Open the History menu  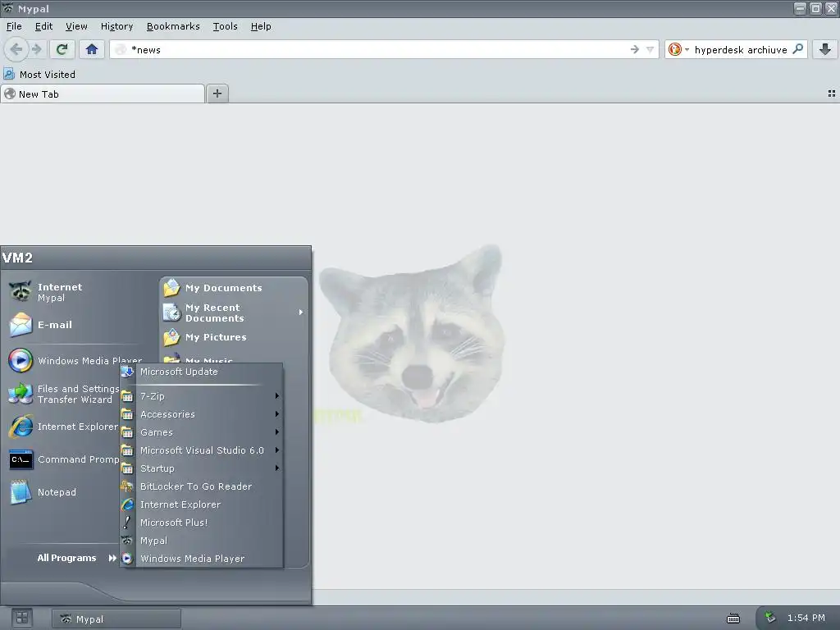(x=116, y=26)
